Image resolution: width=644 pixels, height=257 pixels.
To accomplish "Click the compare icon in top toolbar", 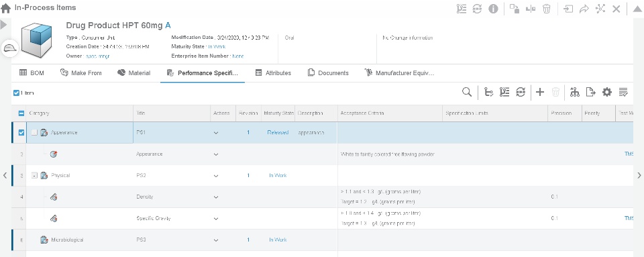I will pyautogui.click(x=531, y=9).
